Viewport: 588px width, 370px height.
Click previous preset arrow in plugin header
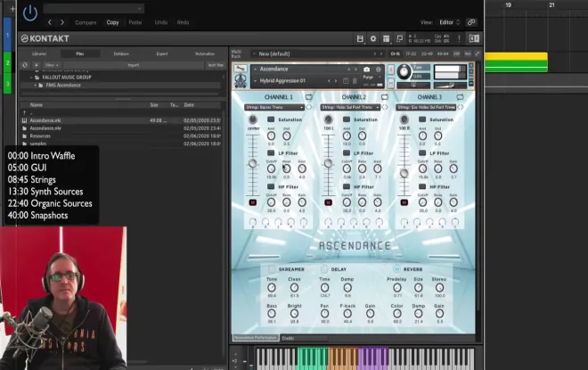[50, 22]
